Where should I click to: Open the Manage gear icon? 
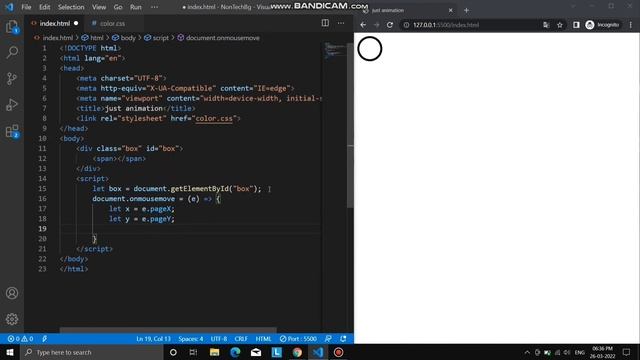click(12, 319)
